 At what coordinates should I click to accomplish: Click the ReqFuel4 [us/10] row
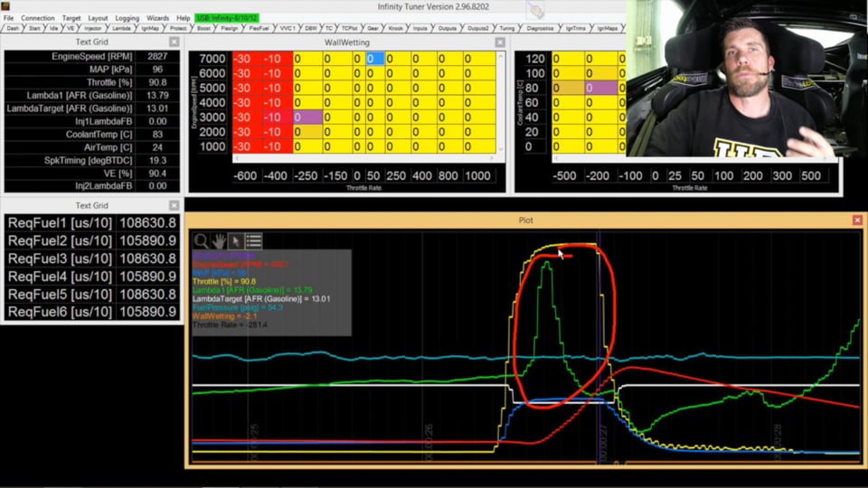pyautogui.click(x=92, y=277)
